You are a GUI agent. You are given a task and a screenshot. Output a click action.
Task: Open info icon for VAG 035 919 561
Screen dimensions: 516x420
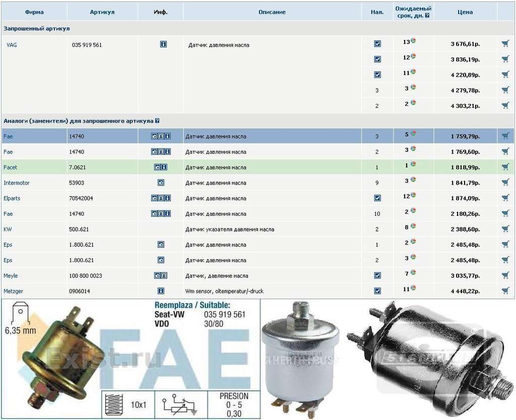point(163,44)
